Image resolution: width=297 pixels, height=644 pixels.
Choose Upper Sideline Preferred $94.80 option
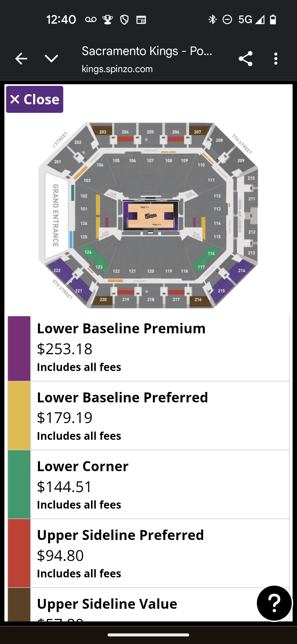click(x=159, y=553)
